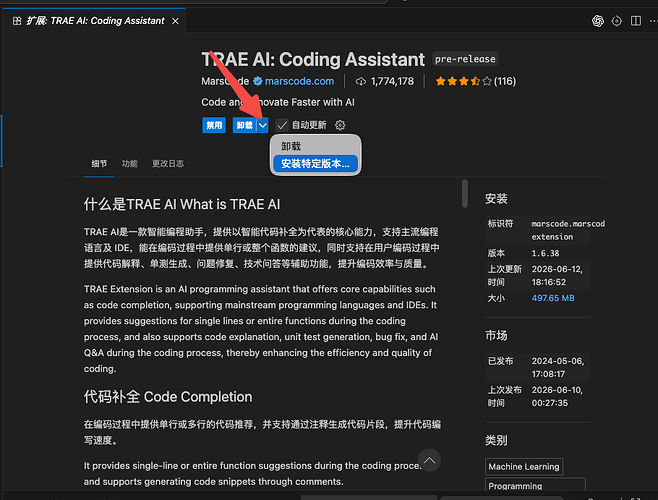Select 安装特定版本... menu entry
This screenshot has width=658, height=500.
(315, 164)
